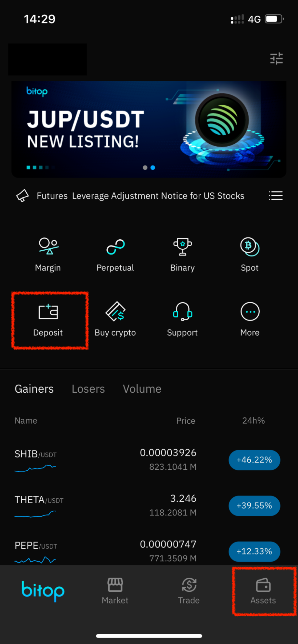Open Spot trading bitcoin icon

[250, 247]
